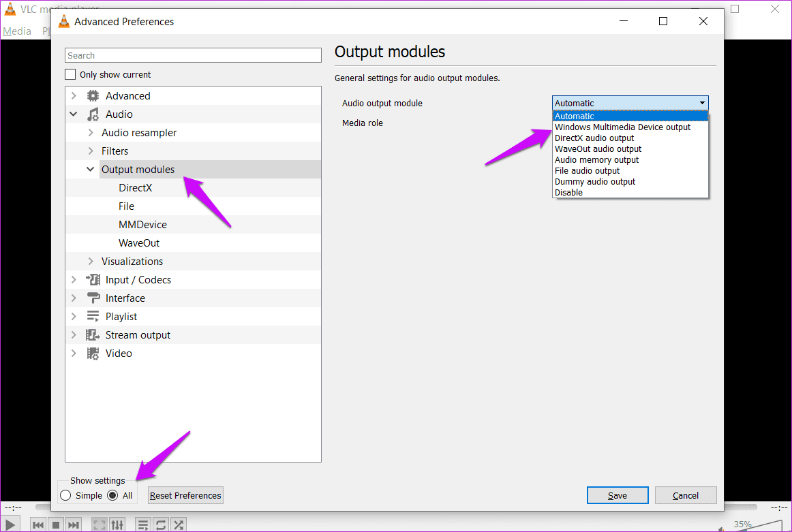Viewport: 792px width, 532px height.
Task: Toggle shuffle random playback in VLC
Action: tap(179, 525)
